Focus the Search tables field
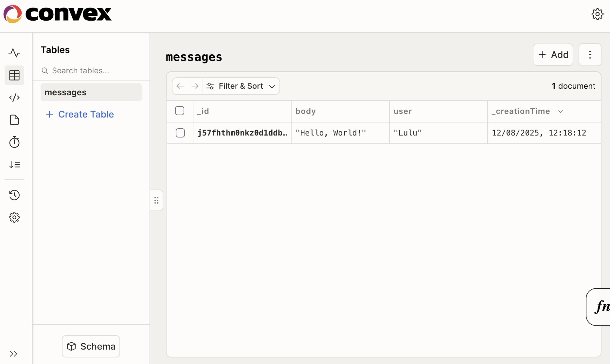The width and height of the screenshot is (610, 364). point(91,71)
